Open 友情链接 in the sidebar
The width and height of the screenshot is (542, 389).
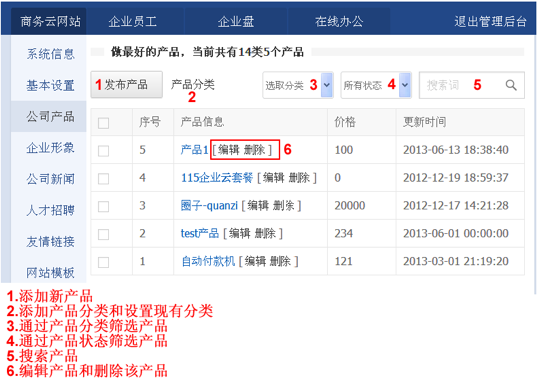[50, 242]
